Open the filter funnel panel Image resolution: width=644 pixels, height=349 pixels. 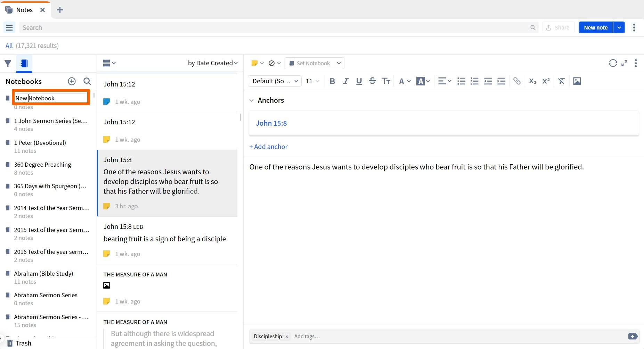point(8,63)
